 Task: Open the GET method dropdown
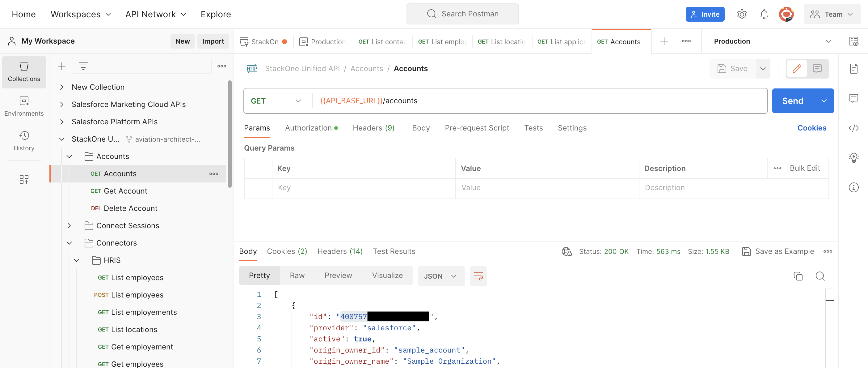pos(276,101)
